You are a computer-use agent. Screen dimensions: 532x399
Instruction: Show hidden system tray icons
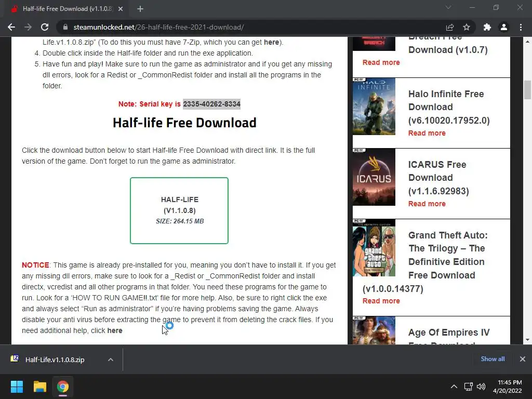[x=454, y=387]
